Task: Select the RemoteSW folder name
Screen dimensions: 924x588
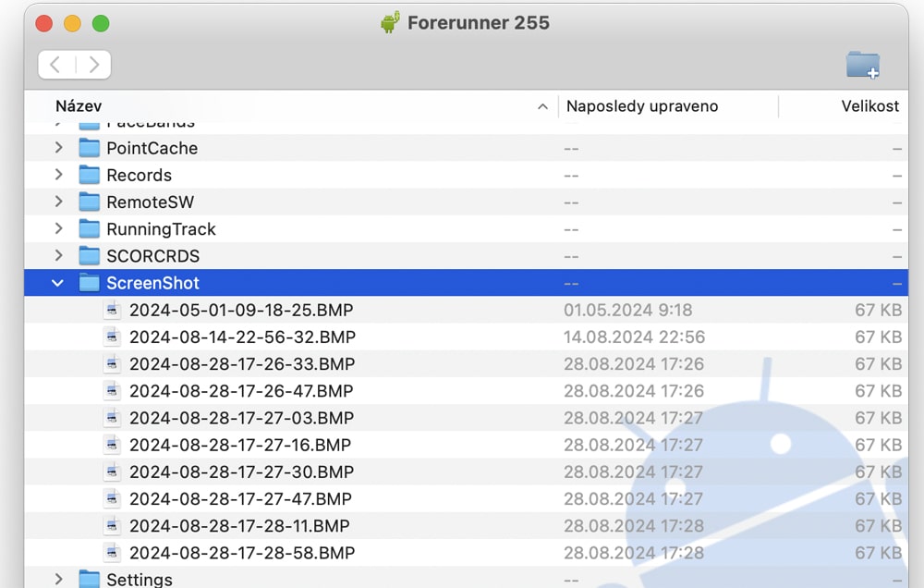Action: pos(151,202)
